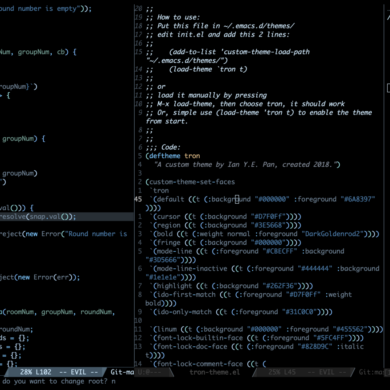The width and height of the screenshot is (390, 390).
Task: Click the "#CBECFF" mode-line foreground value
Action: pyautogui.click(x=279, y=251)
